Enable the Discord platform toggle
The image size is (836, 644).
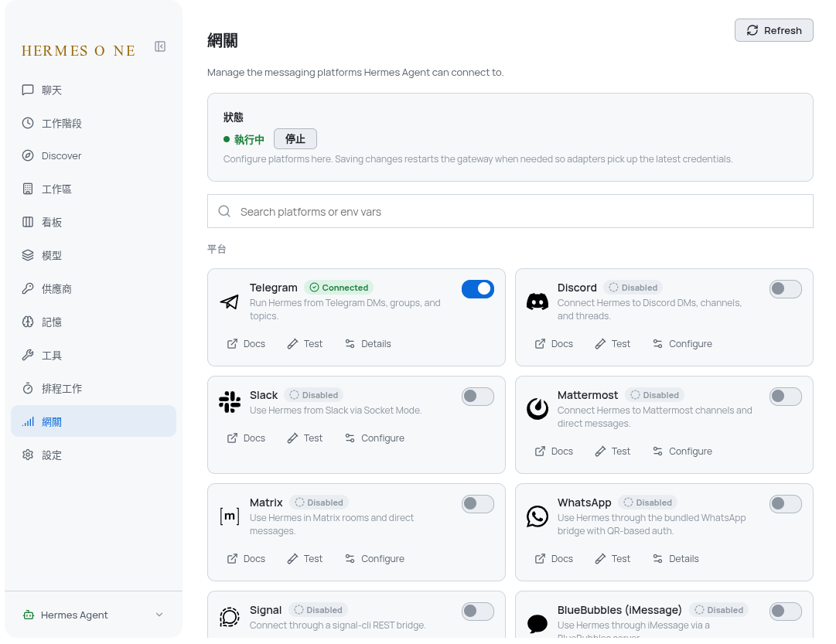pos(786,289)
